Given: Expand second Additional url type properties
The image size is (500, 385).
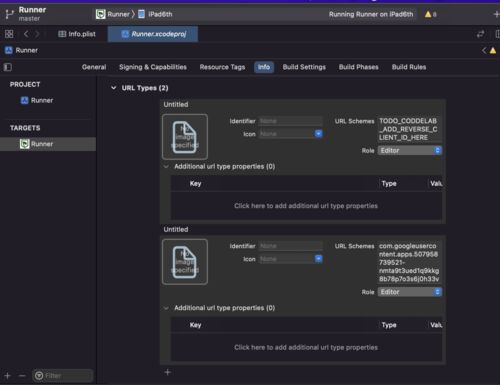Looking at the screenshot, I should 166,308.
